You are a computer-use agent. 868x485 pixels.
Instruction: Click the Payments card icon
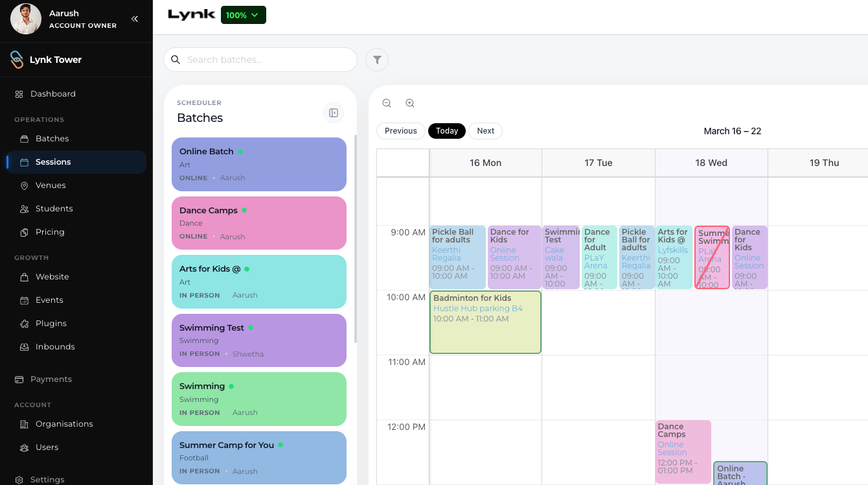(19, 379)
